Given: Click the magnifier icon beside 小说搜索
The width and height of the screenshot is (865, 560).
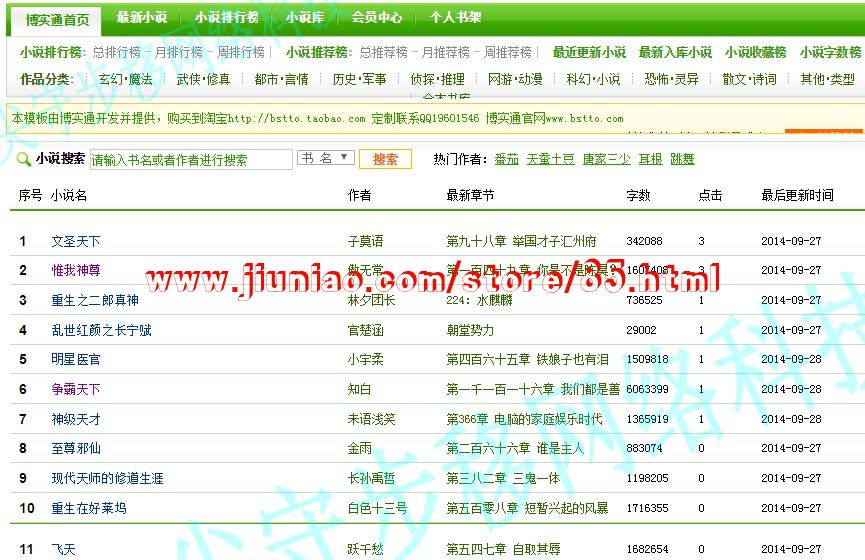Looking at the screenshot, I should 24,159.
